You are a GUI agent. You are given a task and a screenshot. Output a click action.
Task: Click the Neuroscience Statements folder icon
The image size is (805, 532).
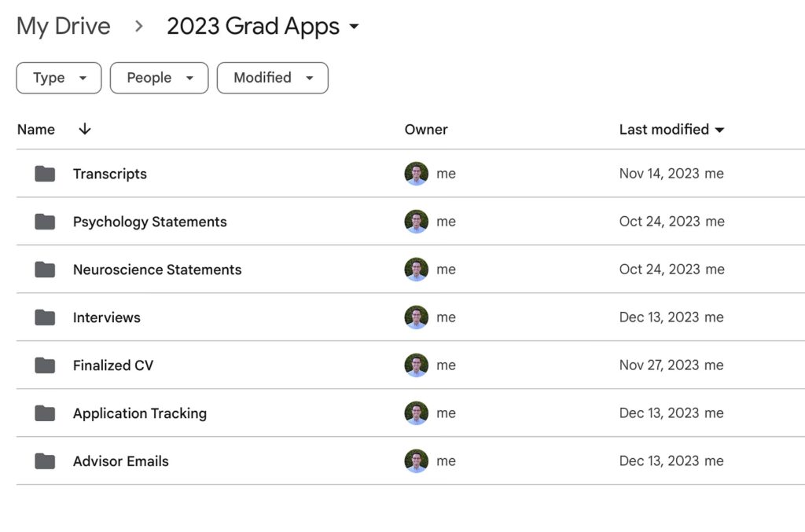pyautogui.click(x=45, y=270)
